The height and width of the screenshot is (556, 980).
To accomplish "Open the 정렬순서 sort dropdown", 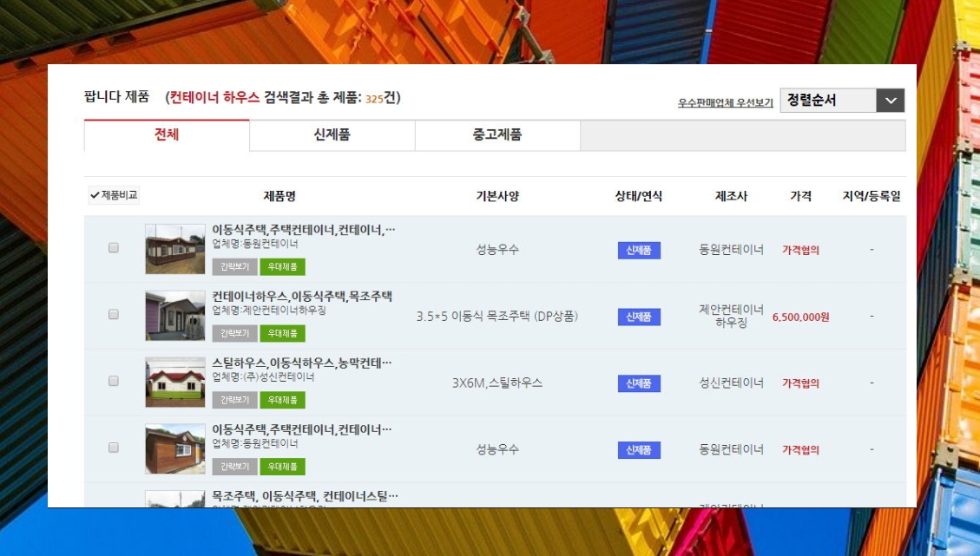I will tap(842, 100).
